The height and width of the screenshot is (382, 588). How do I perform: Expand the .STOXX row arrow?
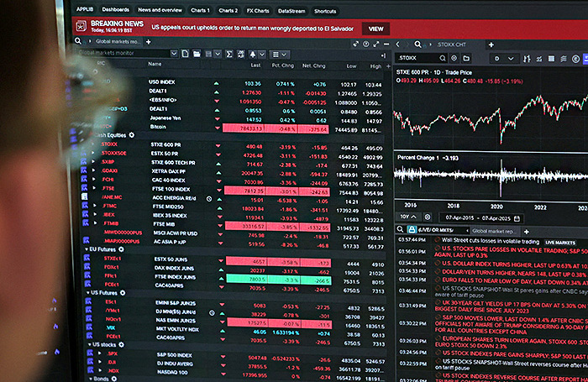[x=93, y=144]
